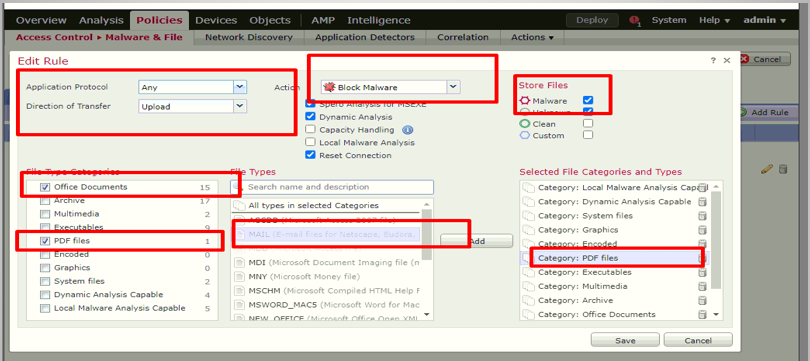Open the Analysis tab
The height and width of the screenshot is (361, 810).
point(101,20)
